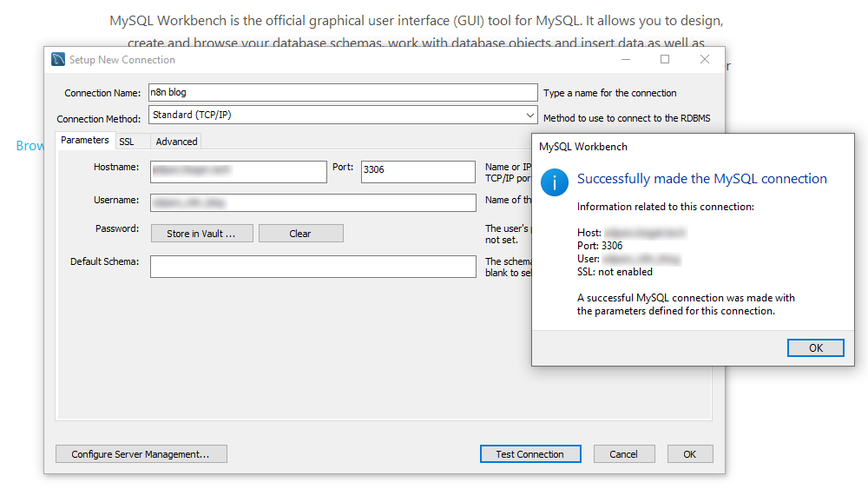Select the Username input field
Screen dimensions: 868x489
pos(312,202)
